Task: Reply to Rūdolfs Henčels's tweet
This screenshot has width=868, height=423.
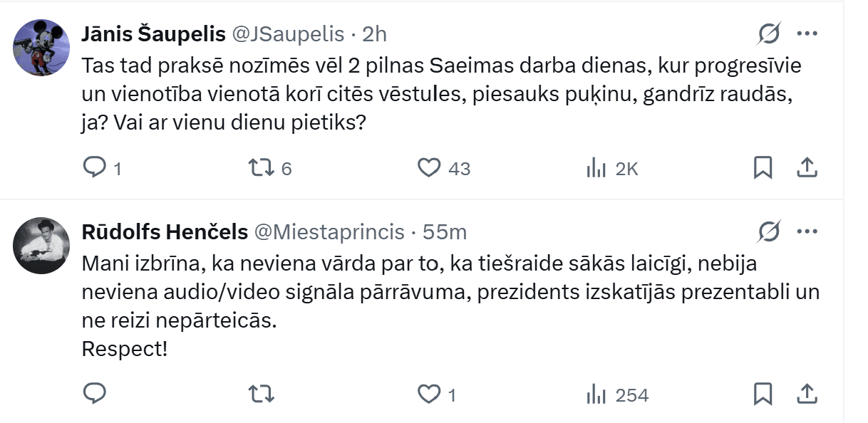Action: (x=95, y=394)
